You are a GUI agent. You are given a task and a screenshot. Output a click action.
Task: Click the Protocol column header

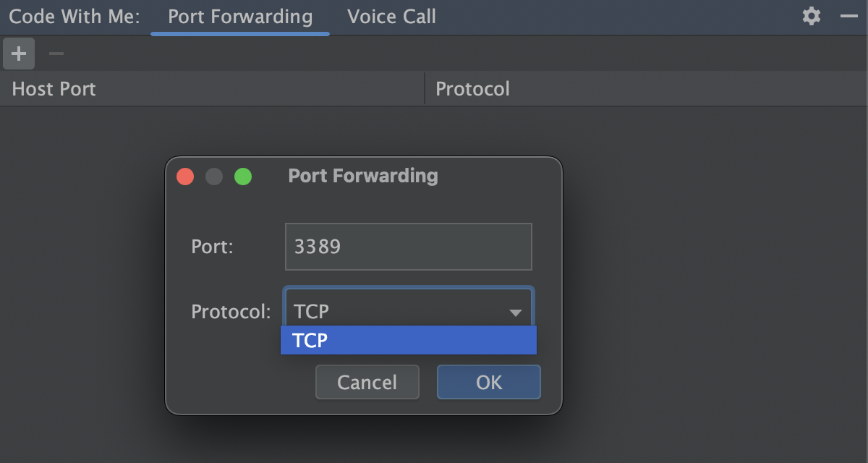point(472,89)
